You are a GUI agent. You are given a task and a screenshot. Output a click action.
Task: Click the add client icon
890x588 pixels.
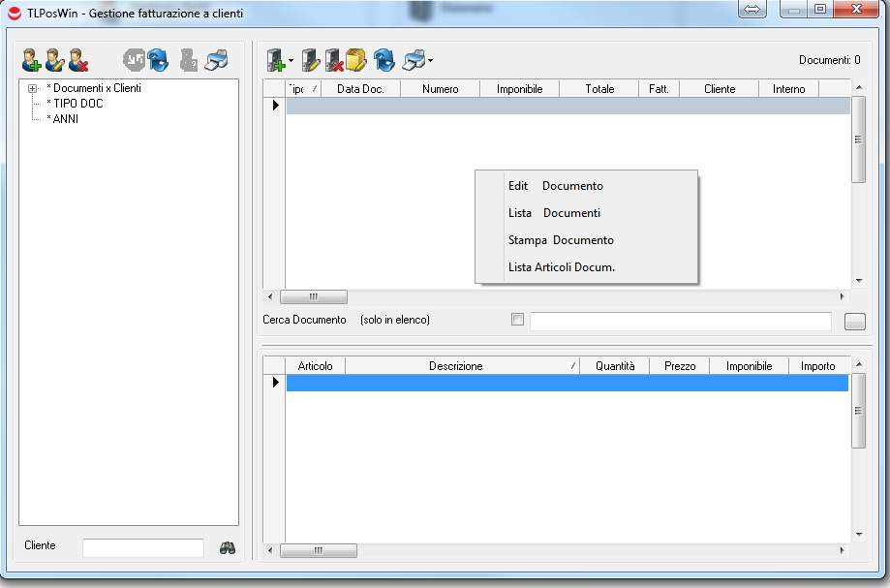point(32,61)
